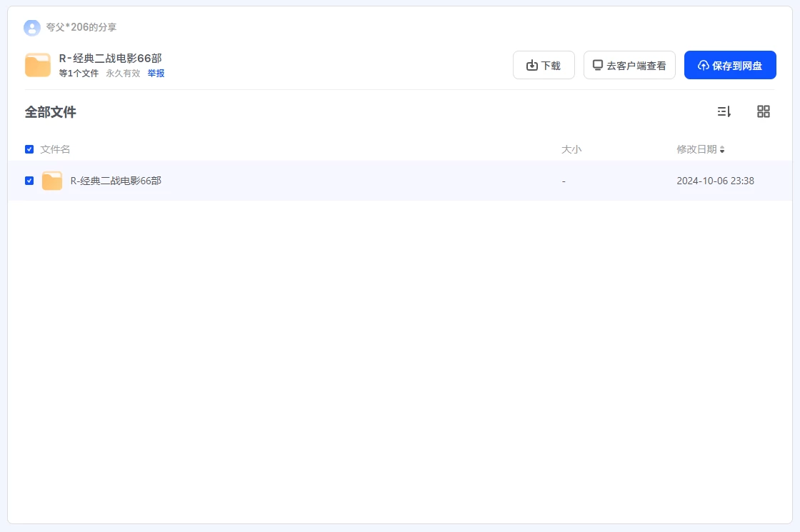Click the 2024-10-06 23:38 modified date
This screenshot has width=800, height=532.
715,181
